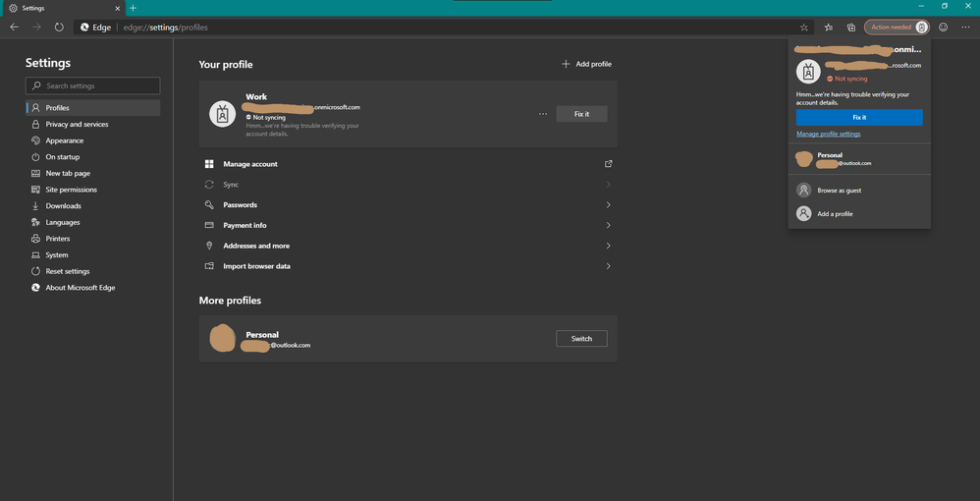The image size is (980, 501).
Task: Open Manage profile settings link
Action: 828,134
